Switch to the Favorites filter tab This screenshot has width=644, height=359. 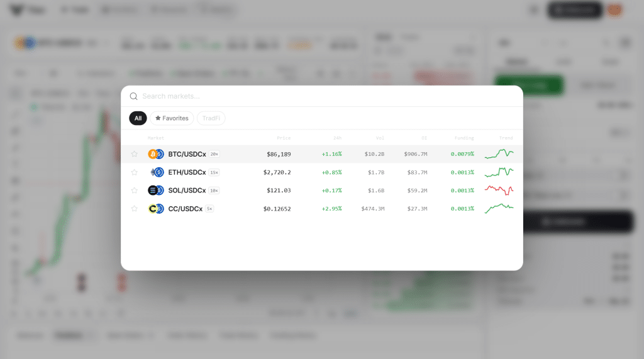(x=172, y=118)
